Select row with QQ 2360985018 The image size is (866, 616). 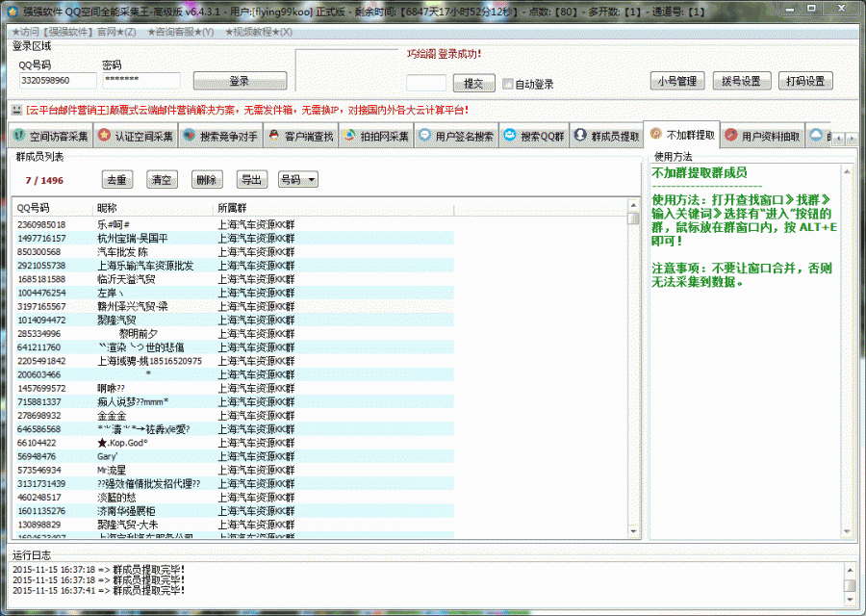(x=234, y=225)
